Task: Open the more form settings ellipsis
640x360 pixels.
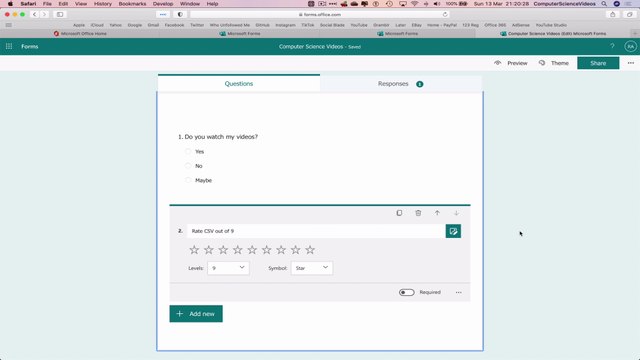Action: pyautogui.click(x=631, y=63)
